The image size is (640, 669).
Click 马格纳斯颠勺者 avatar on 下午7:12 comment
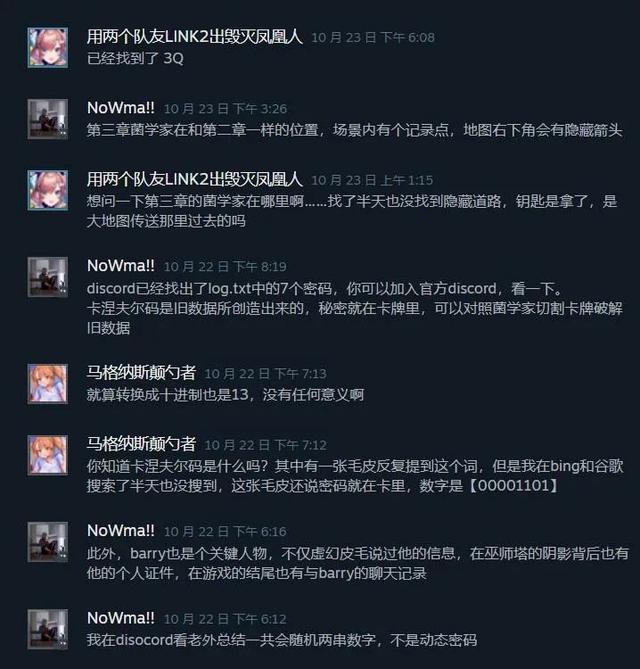click(48, 455)
